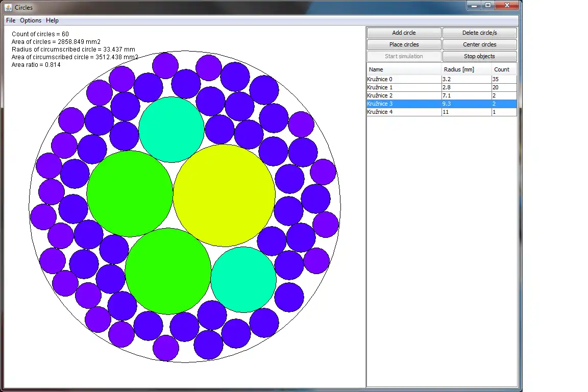Select the Kružnice 0 row
588x392 pixels.
[442, 79]
